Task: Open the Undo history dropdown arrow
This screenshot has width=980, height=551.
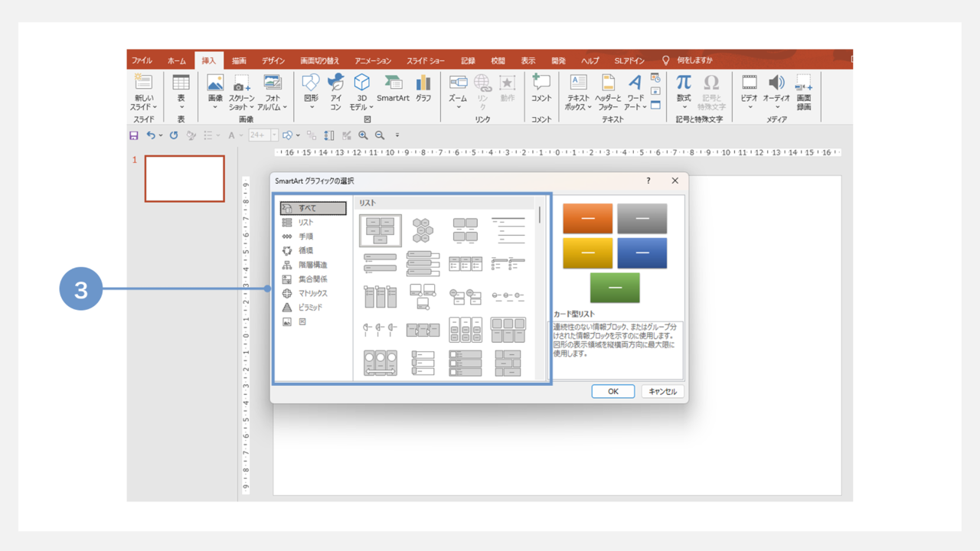Action: 161,136
